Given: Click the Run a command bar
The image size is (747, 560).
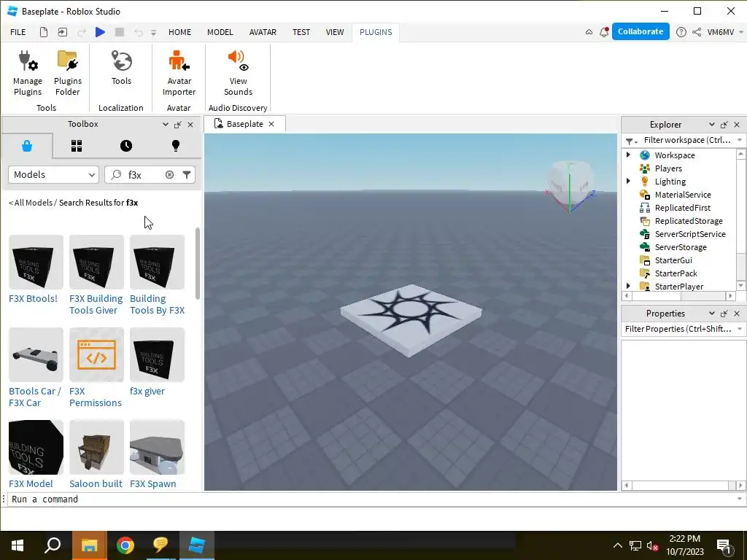Looking at the screenshot, I should pyautogui.click(x=371, y=499).
